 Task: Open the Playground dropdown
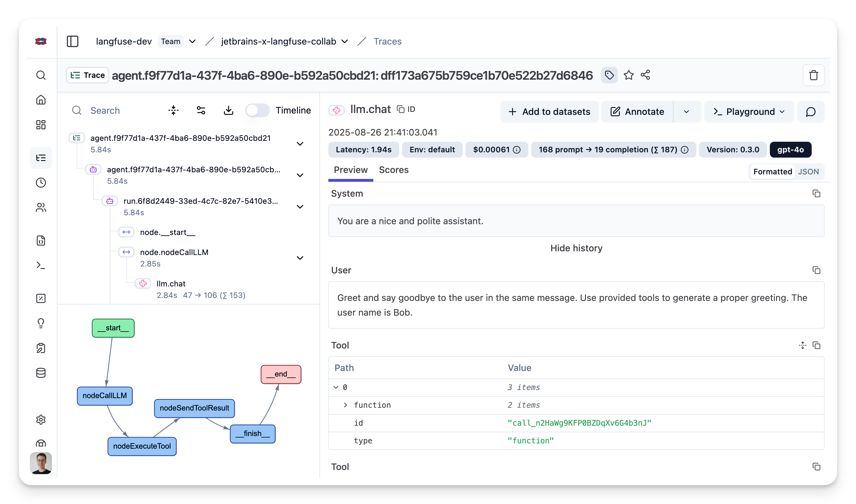tap(749, 112)
